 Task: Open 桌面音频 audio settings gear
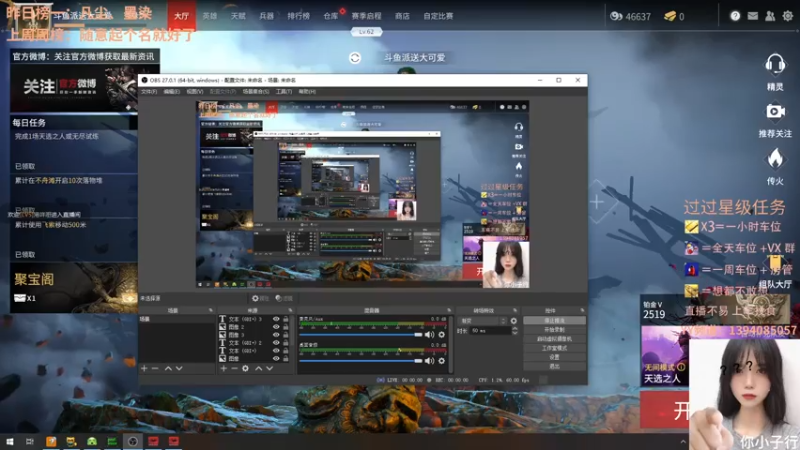click(442, 361)
